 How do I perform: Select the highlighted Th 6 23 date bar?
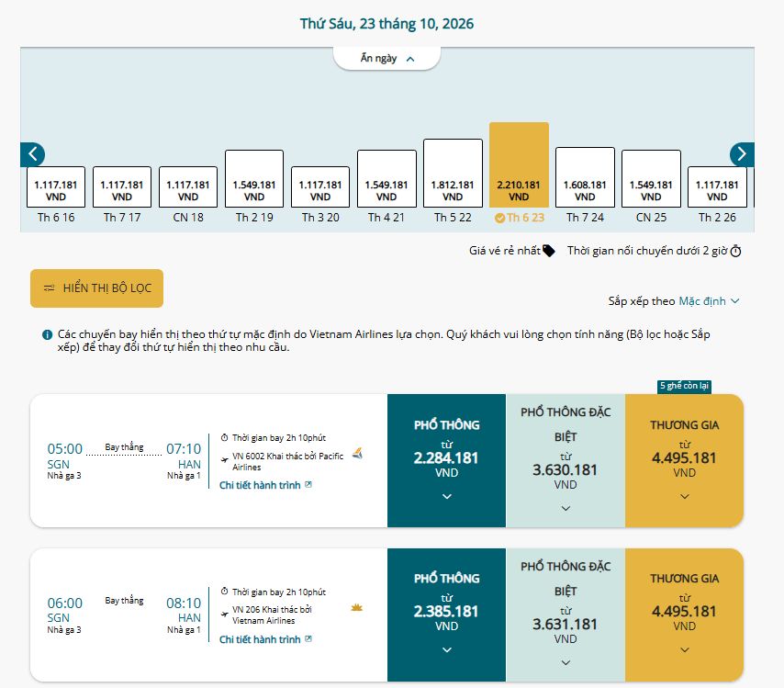pyautogui.click(x=519, y=164)
